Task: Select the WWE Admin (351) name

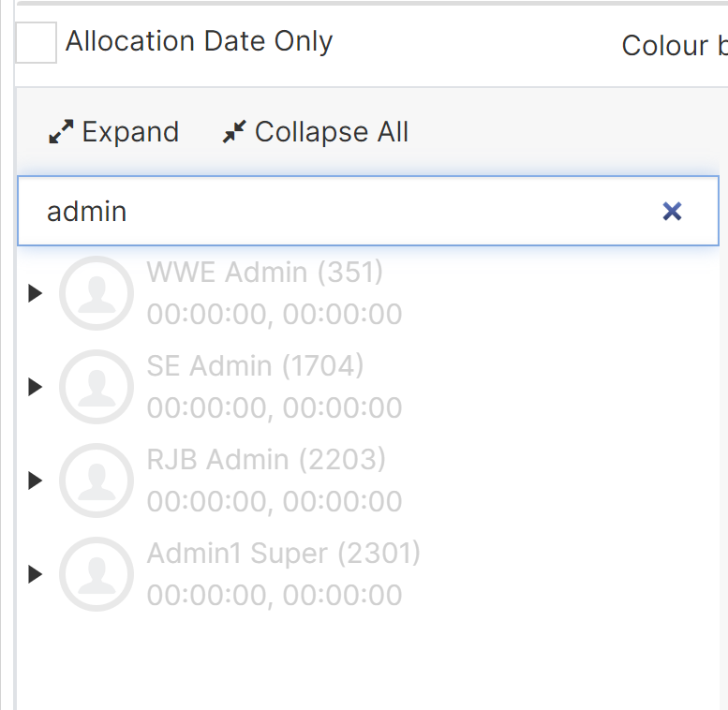Action: tap(265, 273)
